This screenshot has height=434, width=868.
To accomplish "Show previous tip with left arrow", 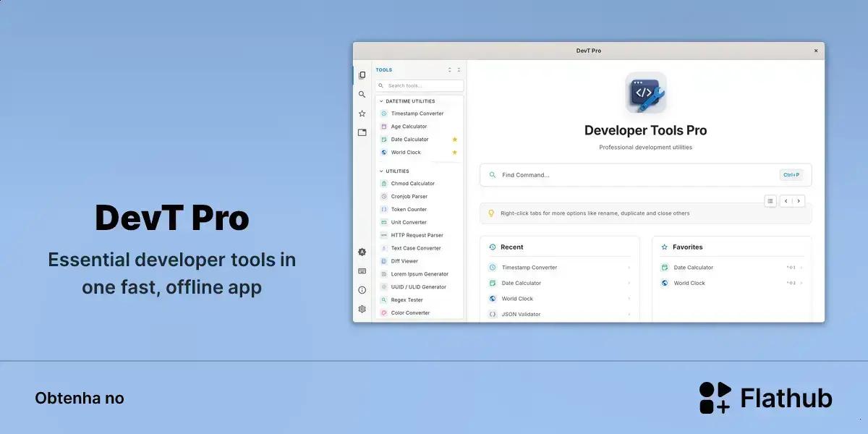I will [x=786, y=201].
